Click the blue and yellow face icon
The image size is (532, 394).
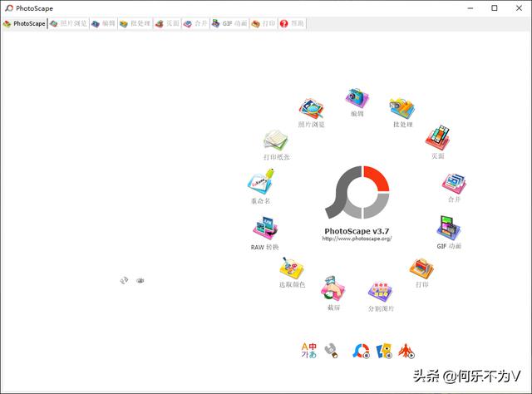pyautogui.click(x=384, y=351)
